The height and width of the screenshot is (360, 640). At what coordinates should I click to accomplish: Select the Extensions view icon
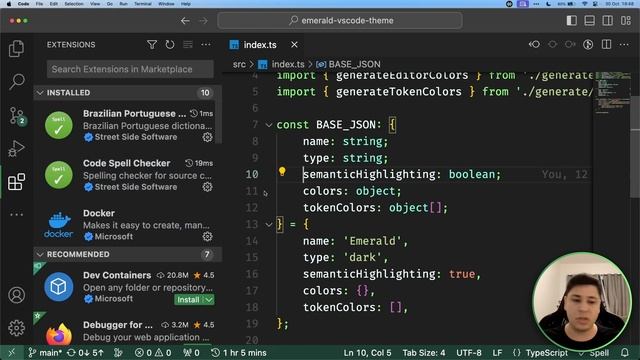16,182
